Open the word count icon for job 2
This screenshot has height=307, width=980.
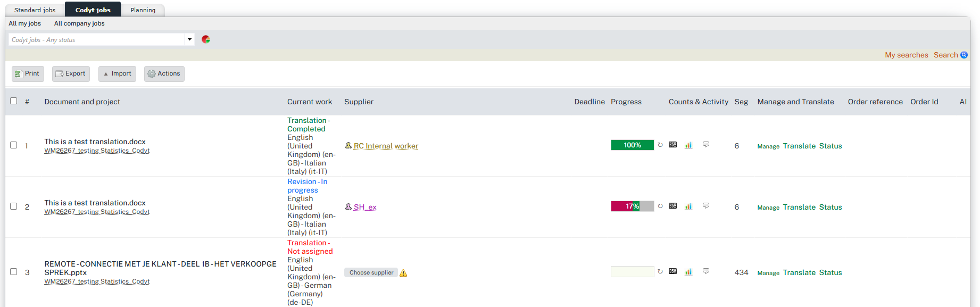point(673,206)
